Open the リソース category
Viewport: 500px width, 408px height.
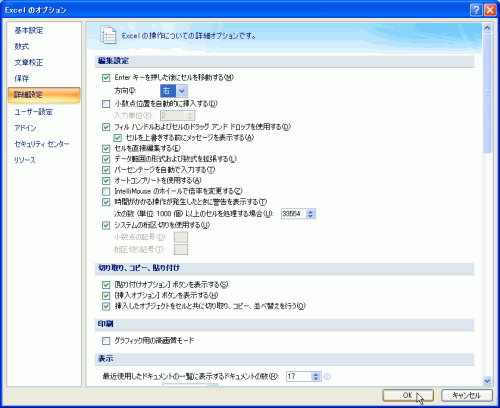coord(25,160)
